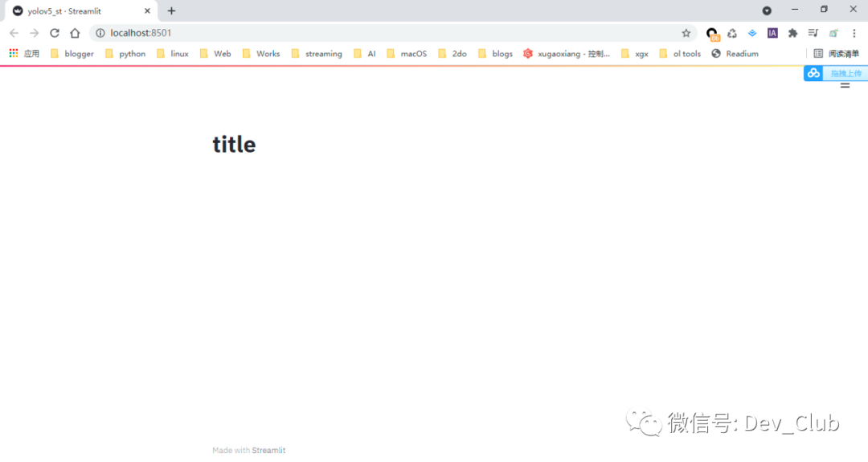Screen dimensions: 868x462
Task: Open a new browser tab
Action: [x=172, y=10]
